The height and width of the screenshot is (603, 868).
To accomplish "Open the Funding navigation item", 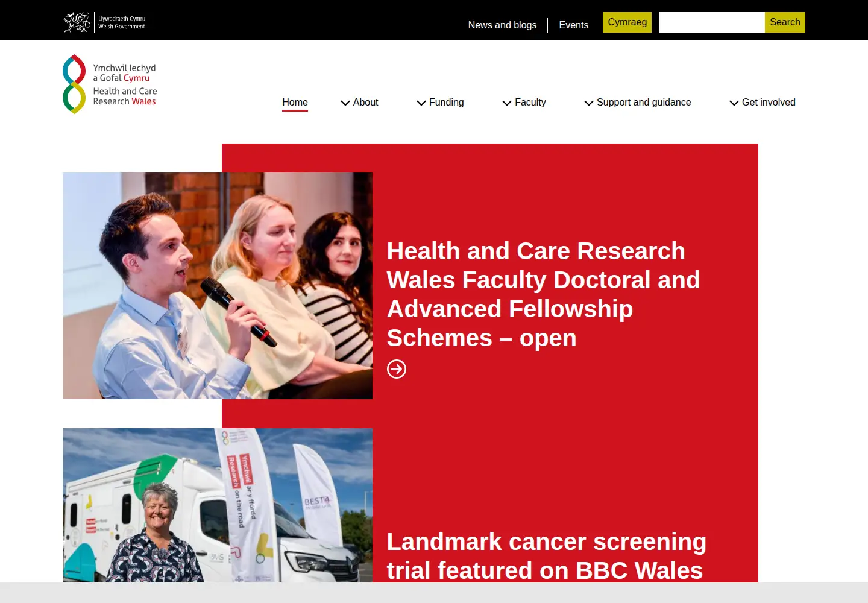I will tap(446, 103).
